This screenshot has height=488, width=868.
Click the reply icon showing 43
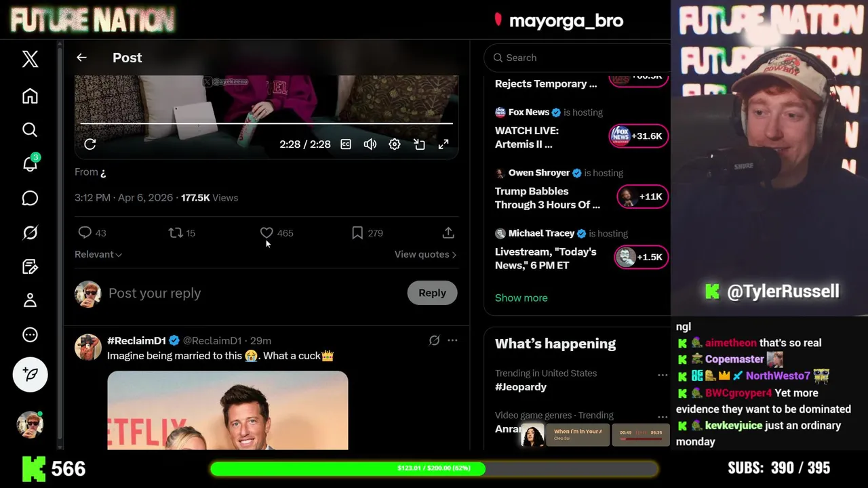(85, 232)
